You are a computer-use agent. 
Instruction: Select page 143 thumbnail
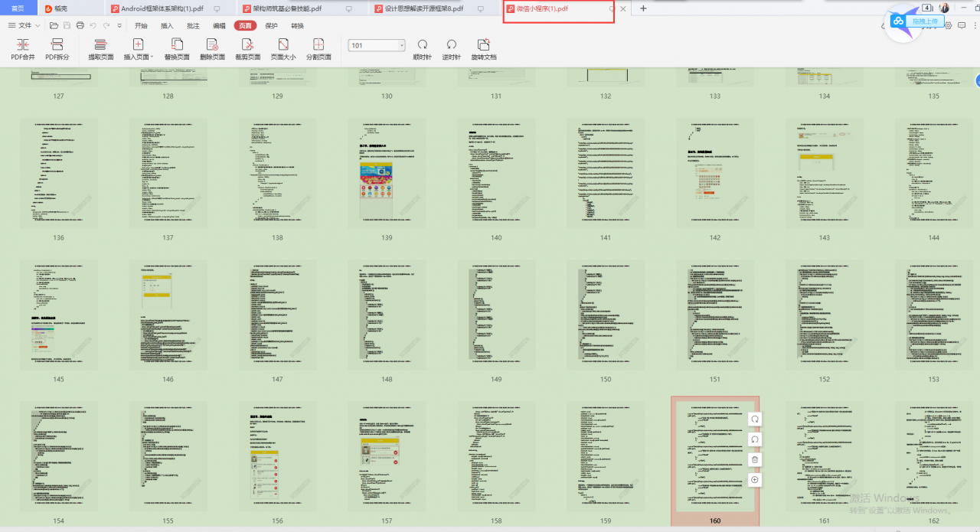point(825,173)
